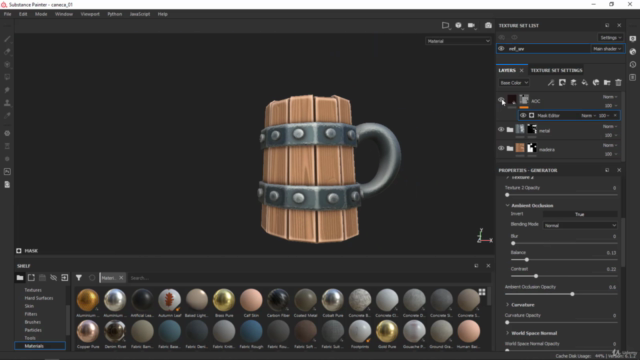Switch Shelf thumbnails with grid icon

point(482,292)
